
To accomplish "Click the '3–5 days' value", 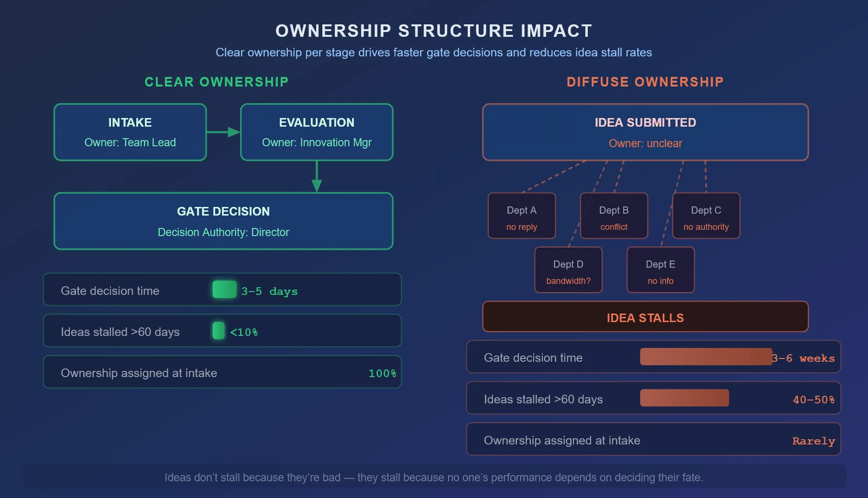I will (x=269, y=291).
